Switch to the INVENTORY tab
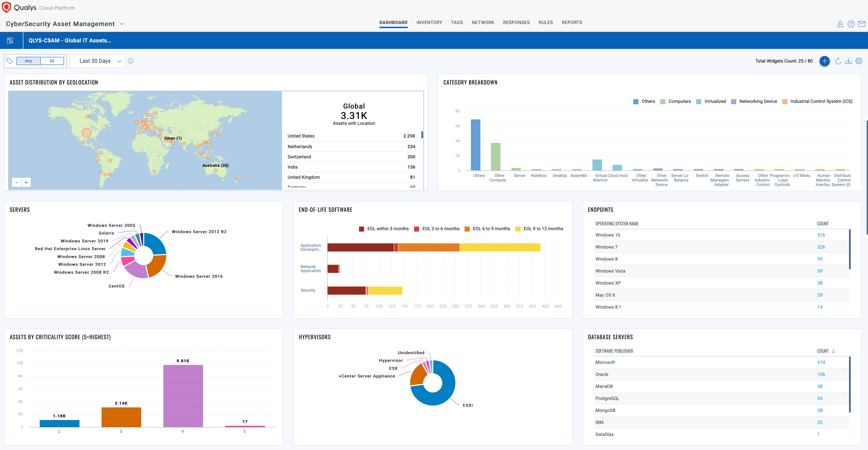This screenshot has height=450, width=868. pyautogui.click(x=429, y=23)
